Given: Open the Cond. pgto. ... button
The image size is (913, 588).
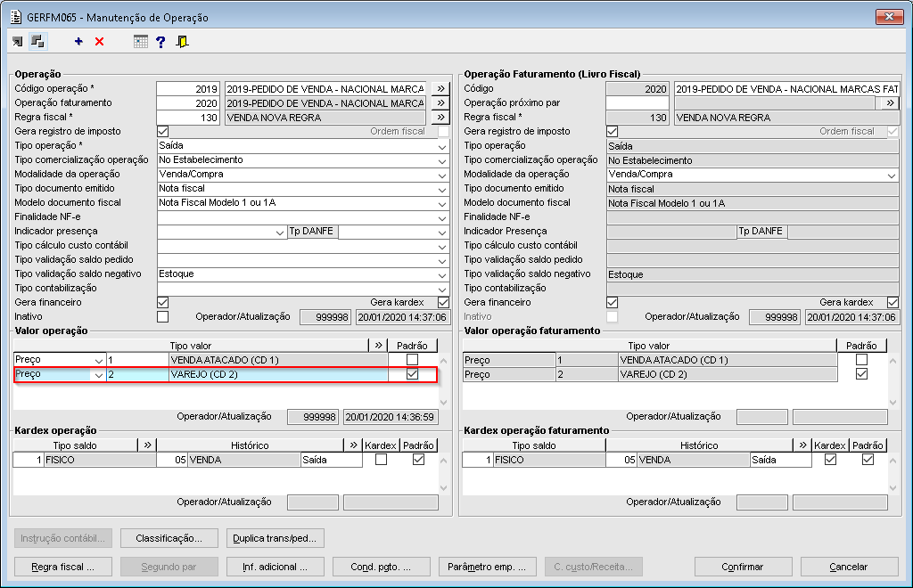Looking at the screenshot, I should (381, 567).
